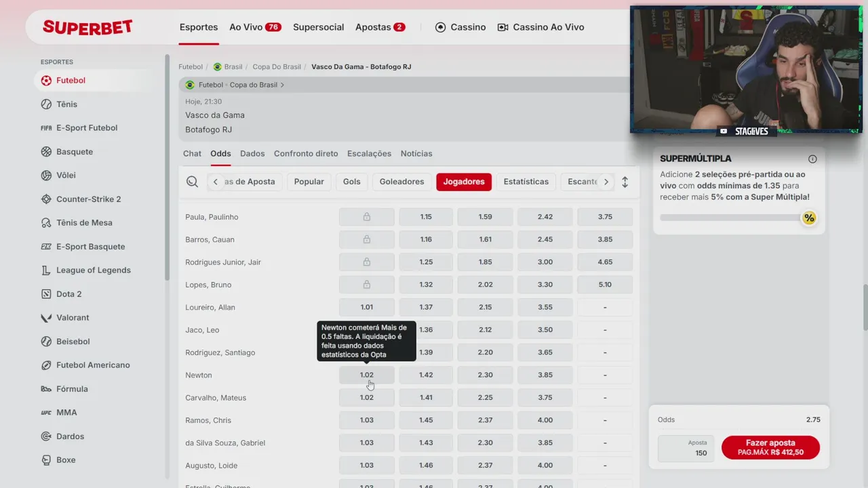868x488 pixels.
Task: Select the Goleadores market filter
Action: click(x=402, y=182)
